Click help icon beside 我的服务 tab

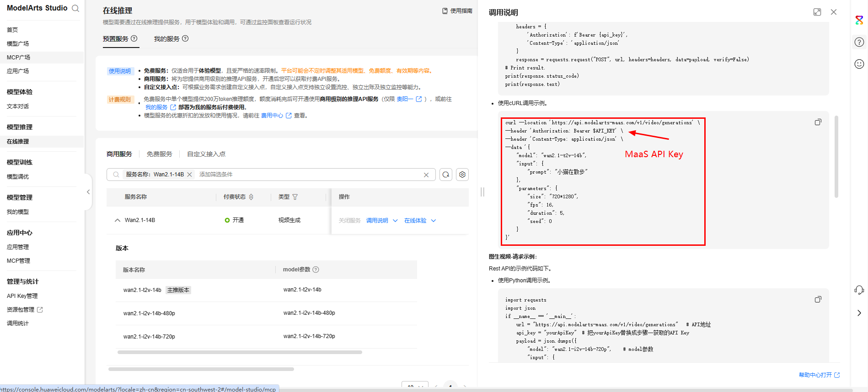pyautogui.click(x=185, y=39)
